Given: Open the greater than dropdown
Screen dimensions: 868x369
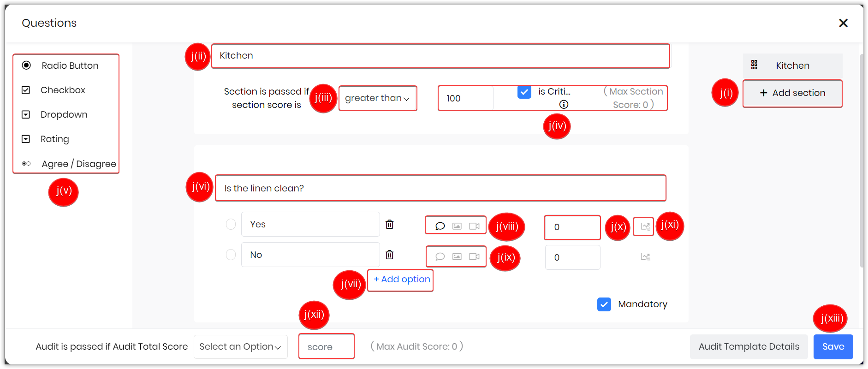Looking at the screenshot, I should tap(378, 98).
